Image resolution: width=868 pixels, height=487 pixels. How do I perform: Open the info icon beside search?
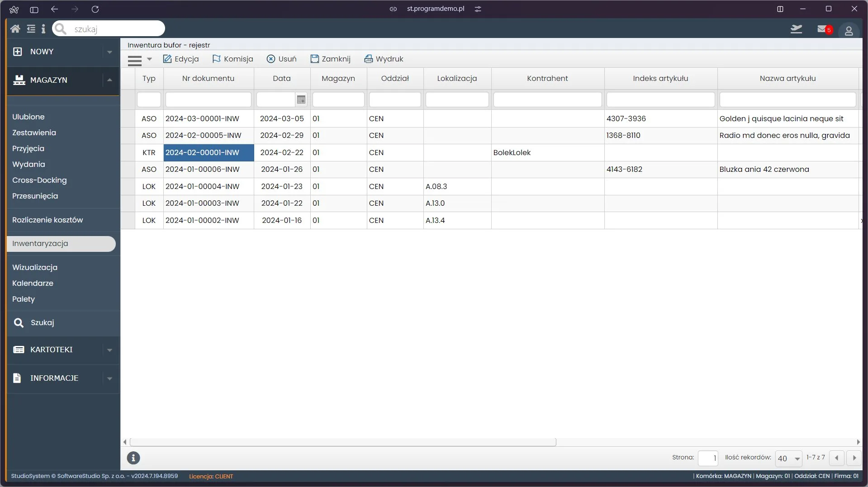(43, 29)
